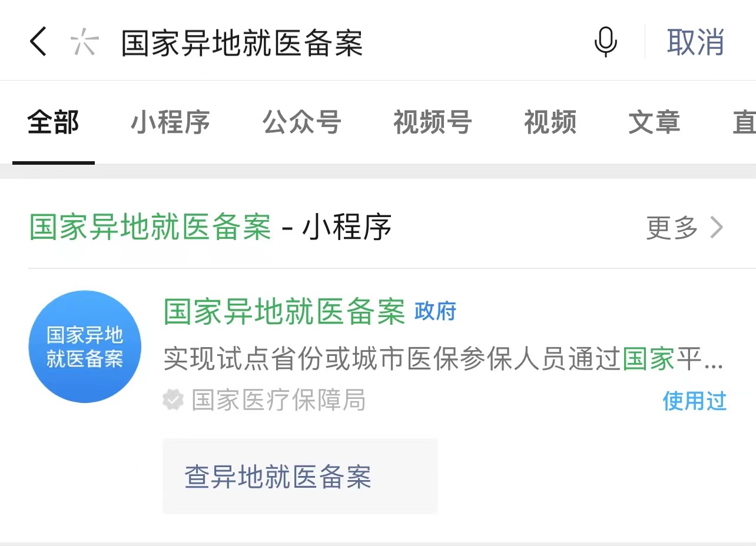Switch to the 公众号 tab
Image resolution: width=756 pixels, height=546 pixels.
pos(301,122)
